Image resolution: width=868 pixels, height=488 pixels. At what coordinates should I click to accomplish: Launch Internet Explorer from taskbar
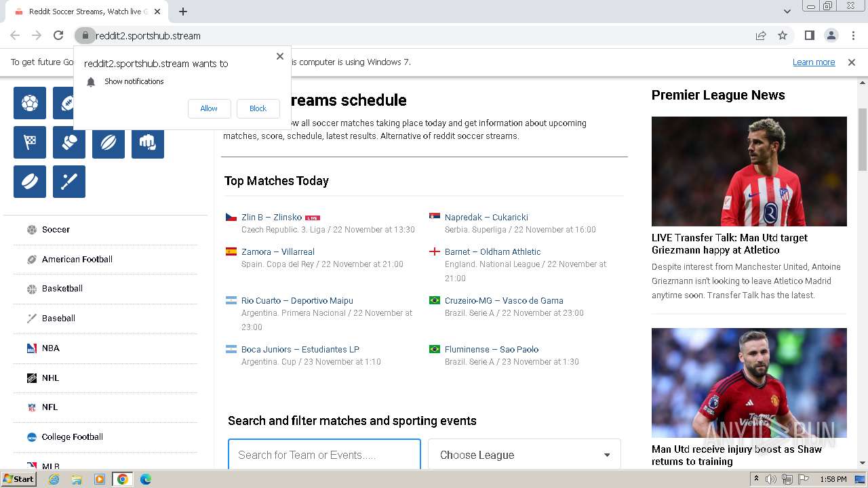pos(54,479)
